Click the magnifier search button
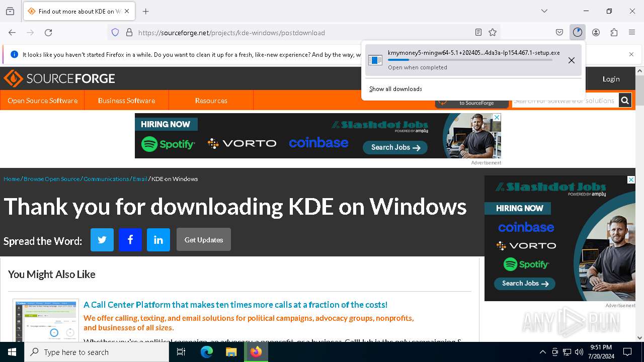644x362 pixels. [x=625, y=101]
